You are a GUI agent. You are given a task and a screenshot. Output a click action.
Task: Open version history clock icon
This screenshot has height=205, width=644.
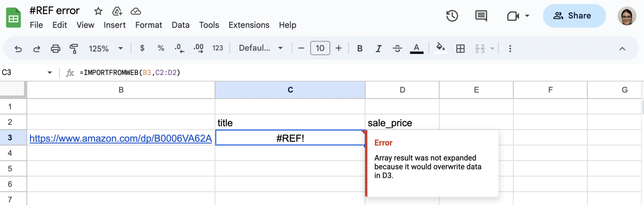452,16
